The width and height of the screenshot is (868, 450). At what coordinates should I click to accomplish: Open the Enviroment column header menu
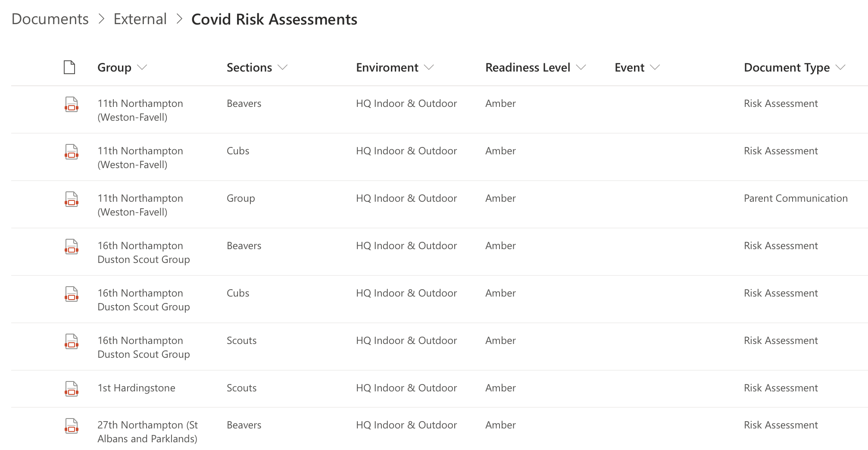tap(429, 68)
